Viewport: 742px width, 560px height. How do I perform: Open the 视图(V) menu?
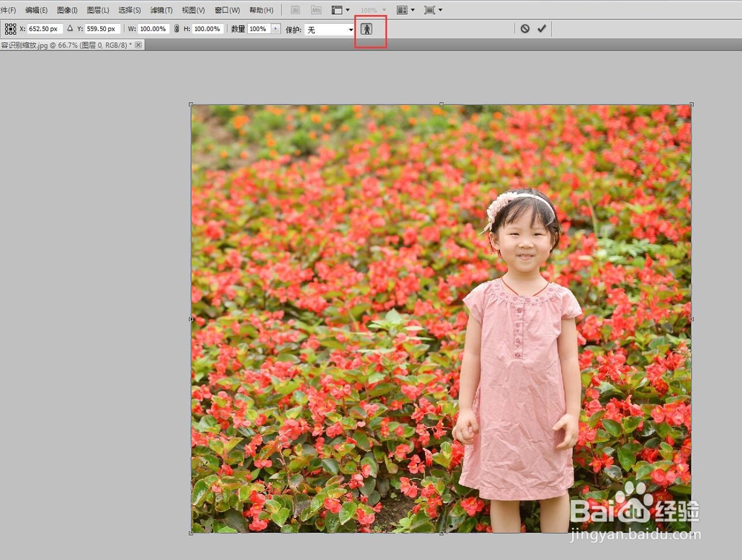(x=194, y=10)
